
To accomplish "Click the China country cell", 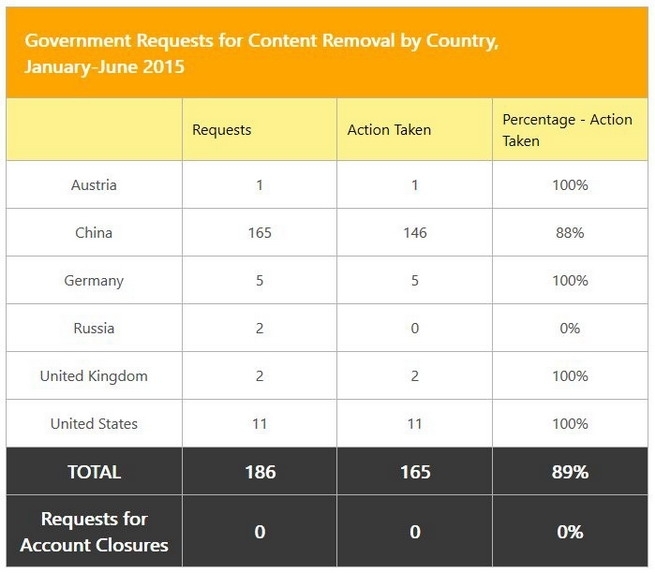I will (x=94, y=233).
